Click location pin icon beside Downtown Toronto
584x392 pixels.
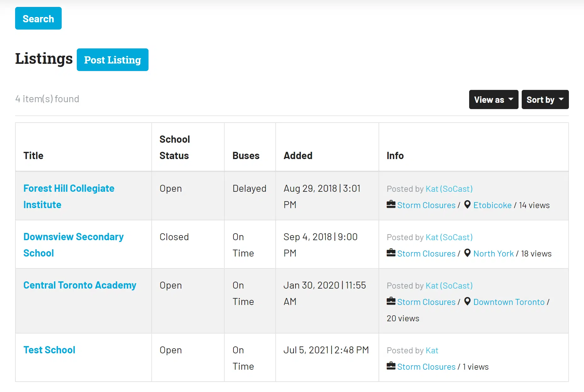[467, 301]
